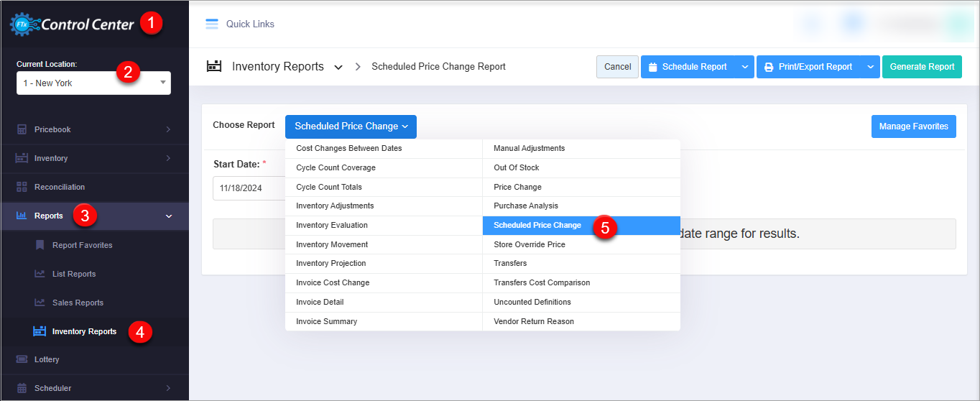Click the Pricebook calculator icon in sidebar
Image resolution: width=980 pixels, height=401 pixels.
[x=22, y=129]
